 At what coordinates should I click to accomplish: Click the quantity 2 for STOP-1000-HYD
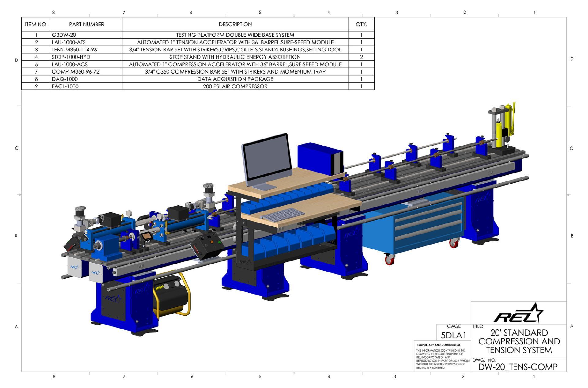pyautogui.click(x=361, y=57)
